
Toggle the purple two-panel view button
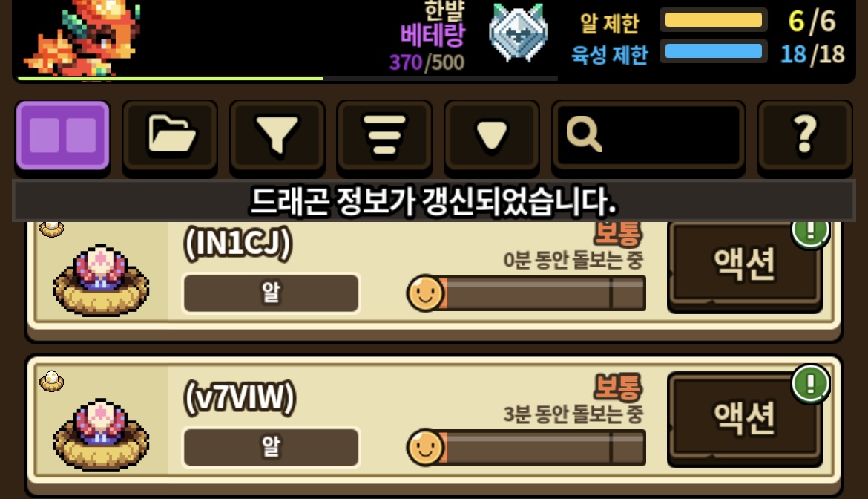click(x=62, y=136)
